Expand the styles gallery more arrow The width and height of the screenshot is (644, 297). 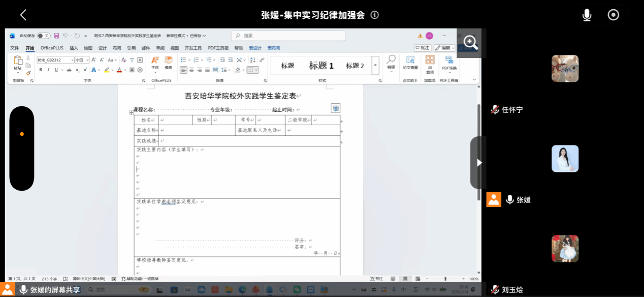click(375, 66)
